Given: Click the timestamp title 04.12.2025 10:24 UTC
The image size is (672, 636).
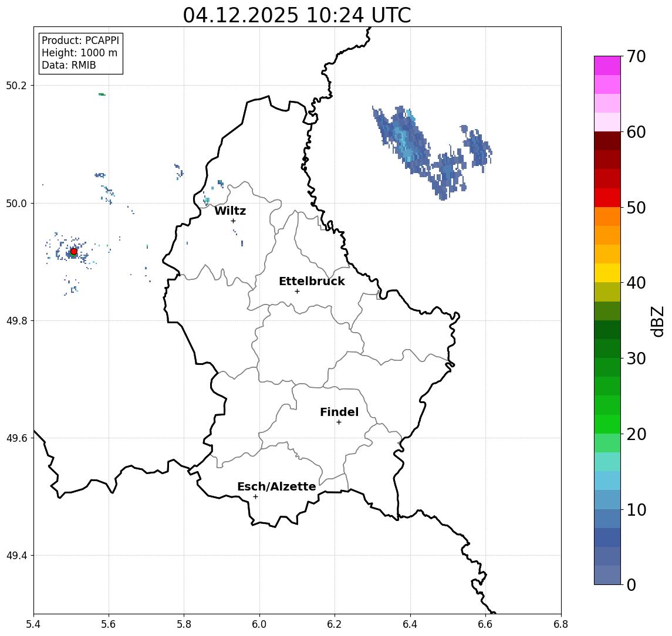Looking at the screenshot, I should [x=297, y=15].
